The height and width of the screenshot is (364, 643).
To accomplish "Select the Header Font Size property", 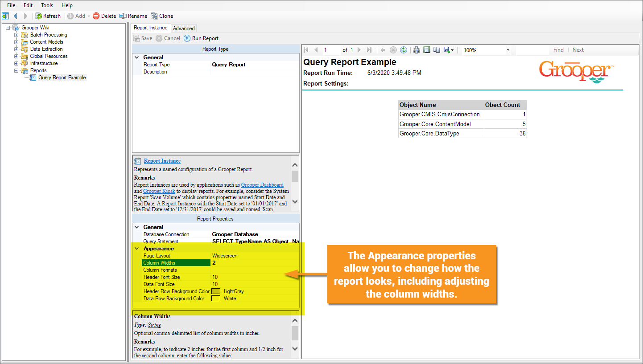I will tap(216, 277).
